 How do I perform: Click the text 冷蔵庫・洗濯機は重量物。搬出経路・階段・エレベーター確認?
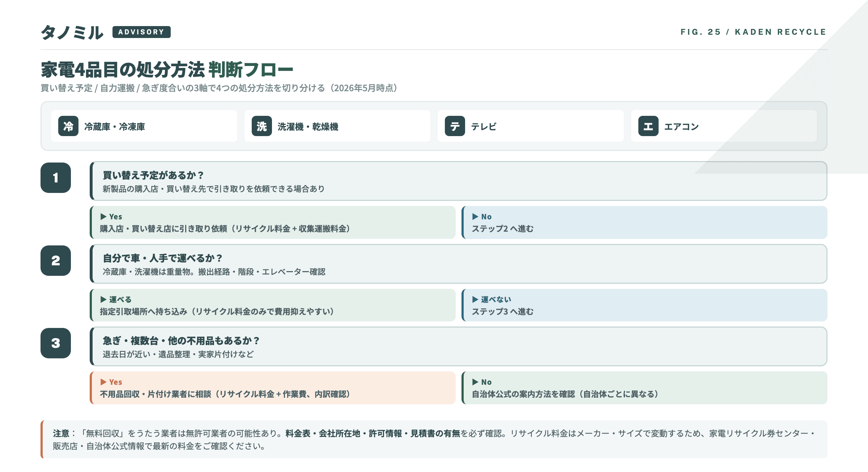[x=214, y=272]
